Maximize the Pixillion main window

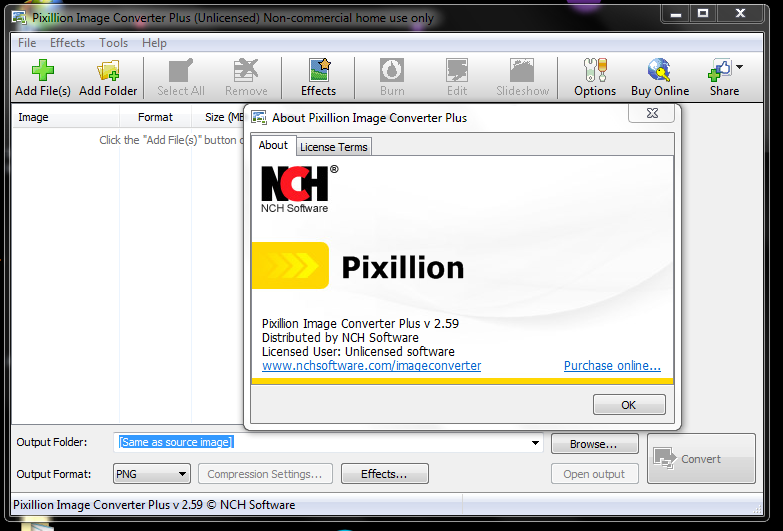pos(703,14)
